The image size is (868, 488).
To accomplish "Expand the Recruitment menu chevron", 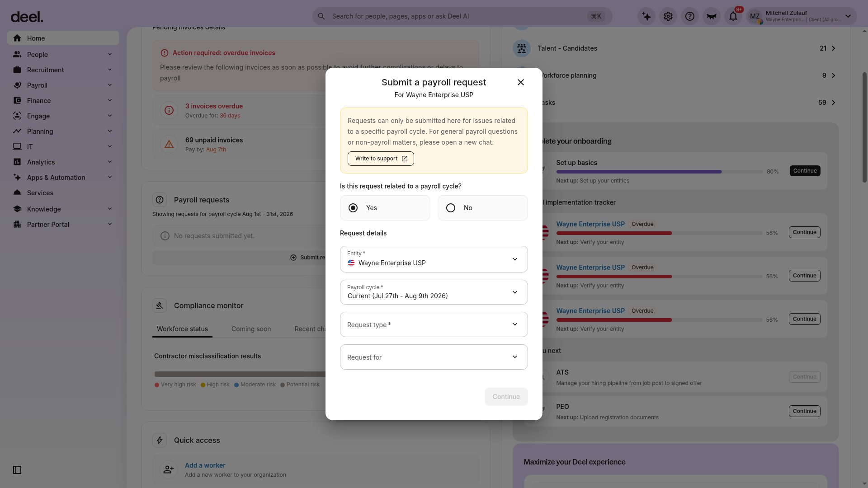I will [110, 70].
